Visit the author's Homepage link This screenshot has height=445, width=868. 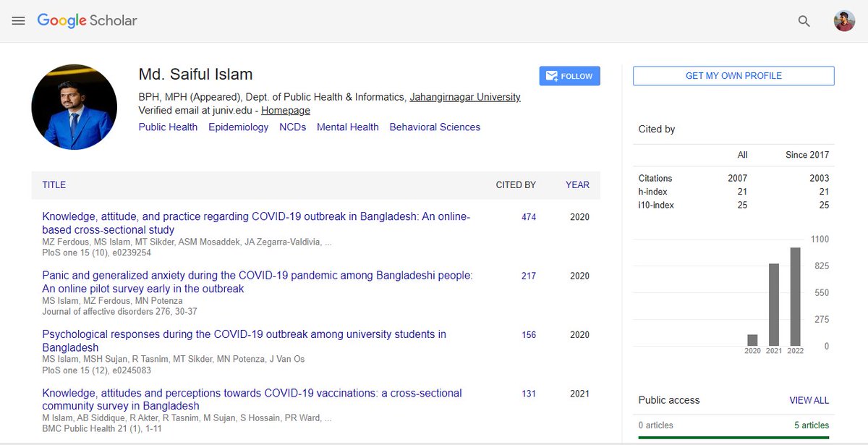point(285,110)
